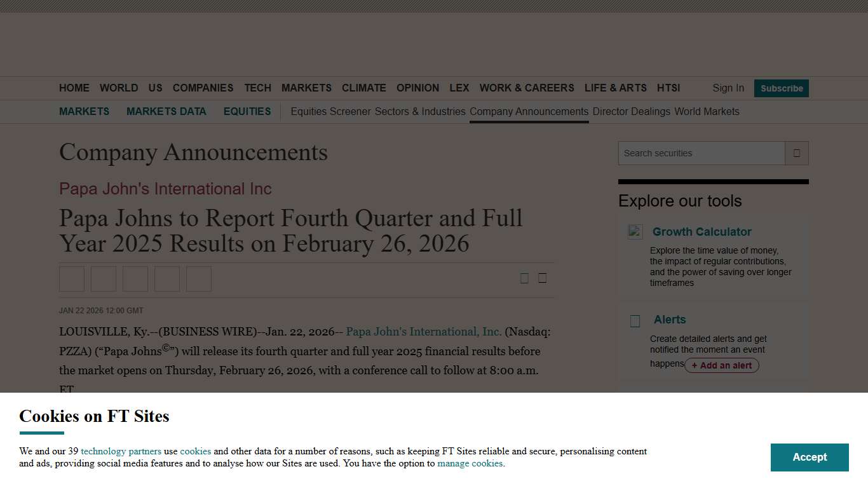This screenshot has height=488, width=868.
Task: Click the manage cookies link
Action: tap(470, 463)
